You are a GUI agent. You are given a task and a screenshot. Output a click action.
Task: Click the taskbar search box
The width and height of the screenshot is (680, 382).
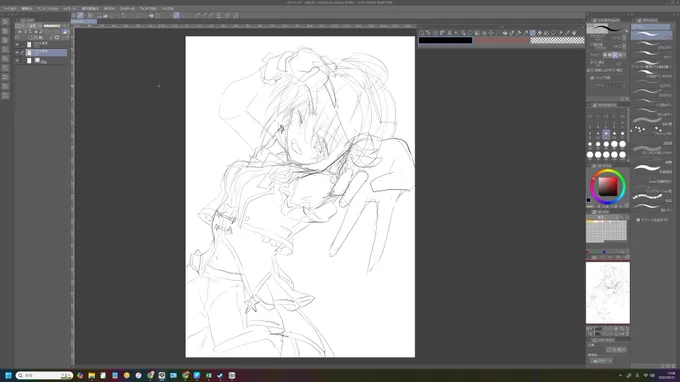click(x=44, y=375)
